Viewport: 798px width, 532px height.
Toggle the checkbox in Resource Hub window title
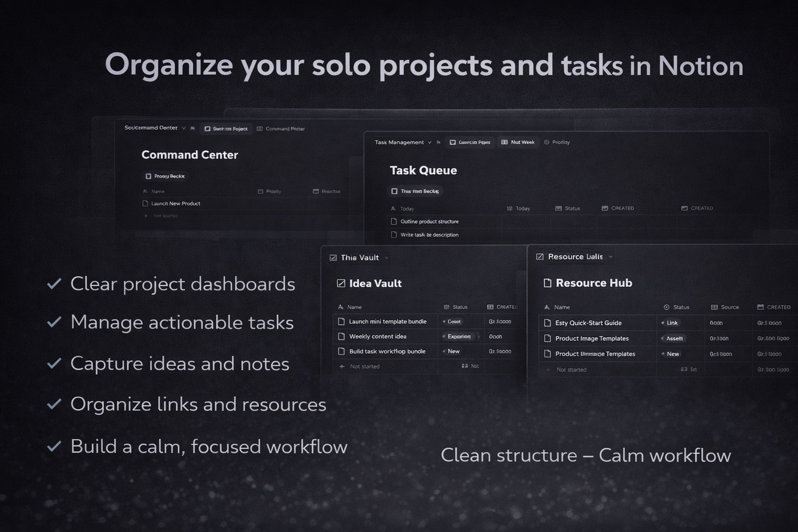(540, 257)
